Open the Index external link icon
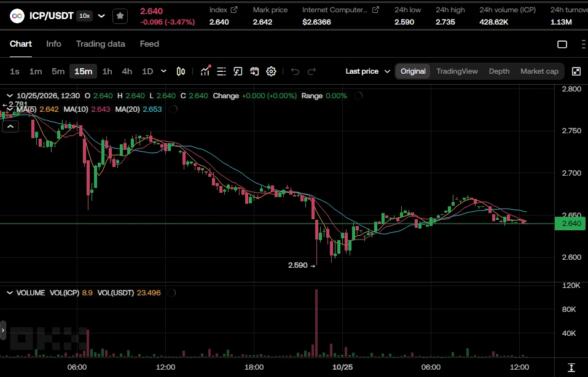Image resolution: width=588 pixels, height=377 pixels. [234, 10]
